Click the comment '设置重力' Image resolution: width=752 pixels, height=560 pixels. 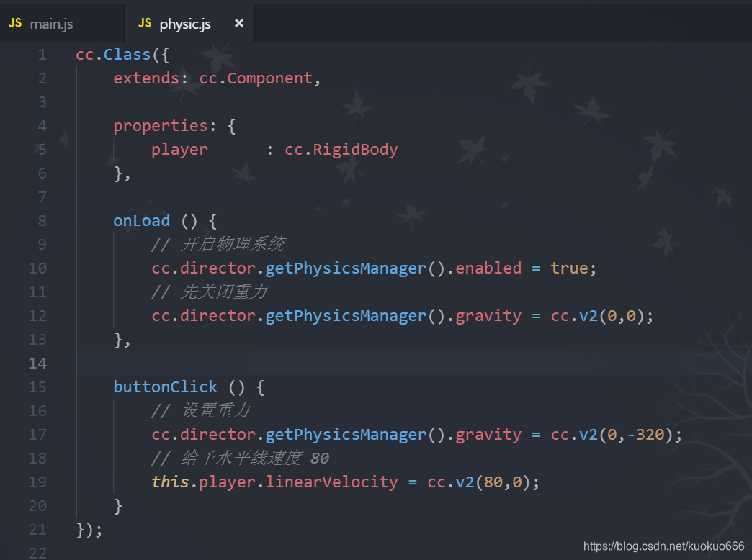tap(215, 411)
